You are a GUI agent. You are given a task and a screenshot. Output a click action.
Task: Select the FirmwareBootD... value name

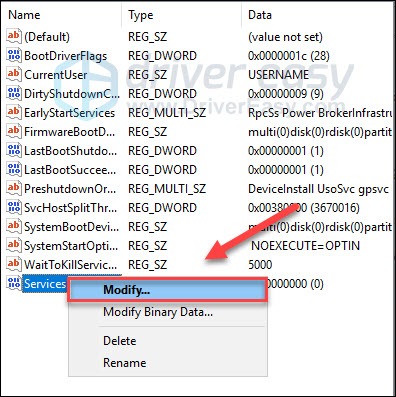pyautogui.click(x=69, y=132)
